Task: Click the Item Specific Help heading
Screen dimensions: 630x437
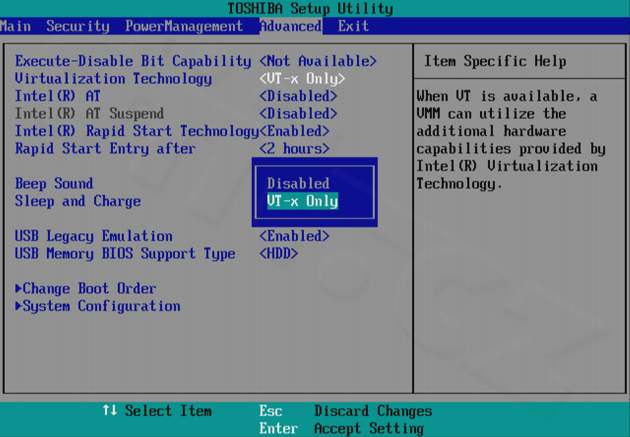Action: click(x=495, y=61)
